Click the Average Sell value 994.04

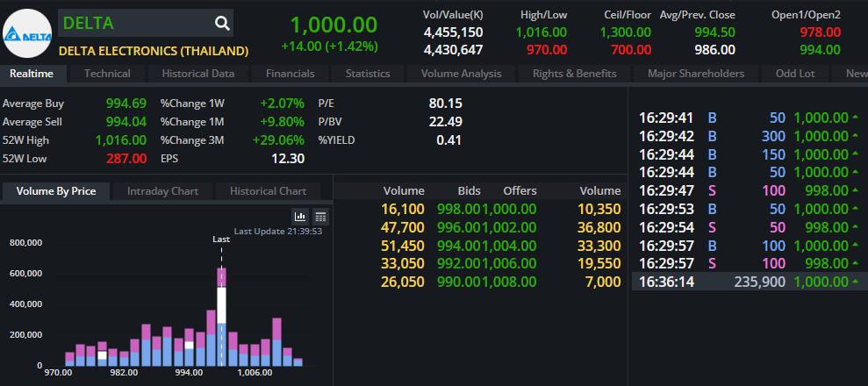pos(126,122)
